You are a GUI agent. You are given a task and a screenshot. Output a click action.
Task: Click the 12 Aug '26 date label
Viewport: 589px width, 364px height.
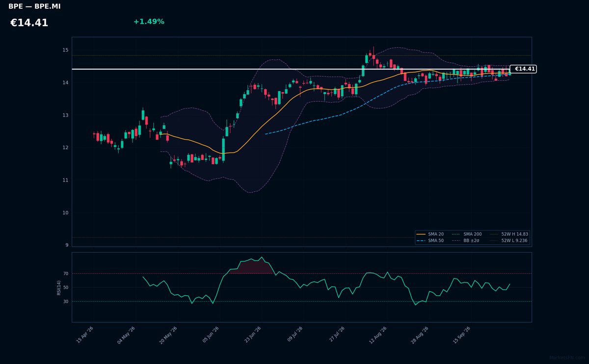click(378, 335)
